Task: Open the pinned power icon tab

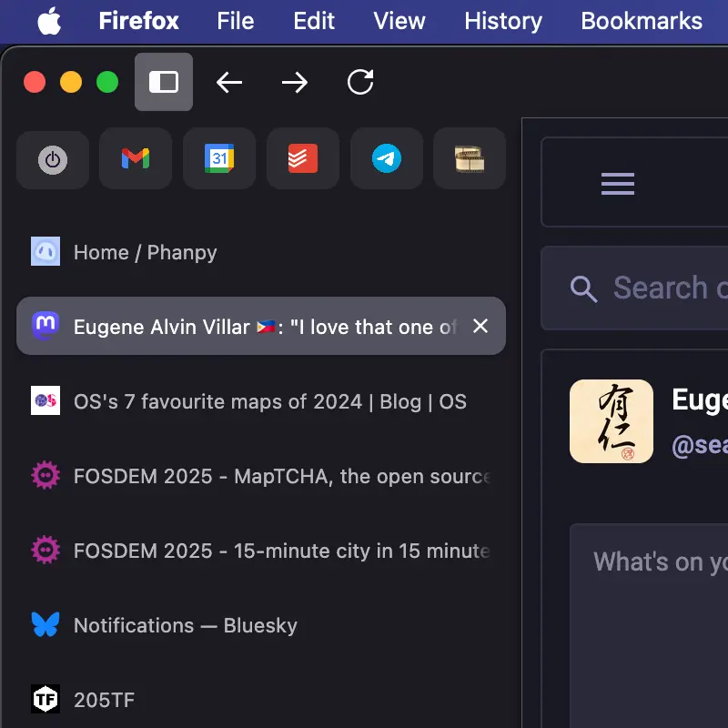Action: click(53, 160)
